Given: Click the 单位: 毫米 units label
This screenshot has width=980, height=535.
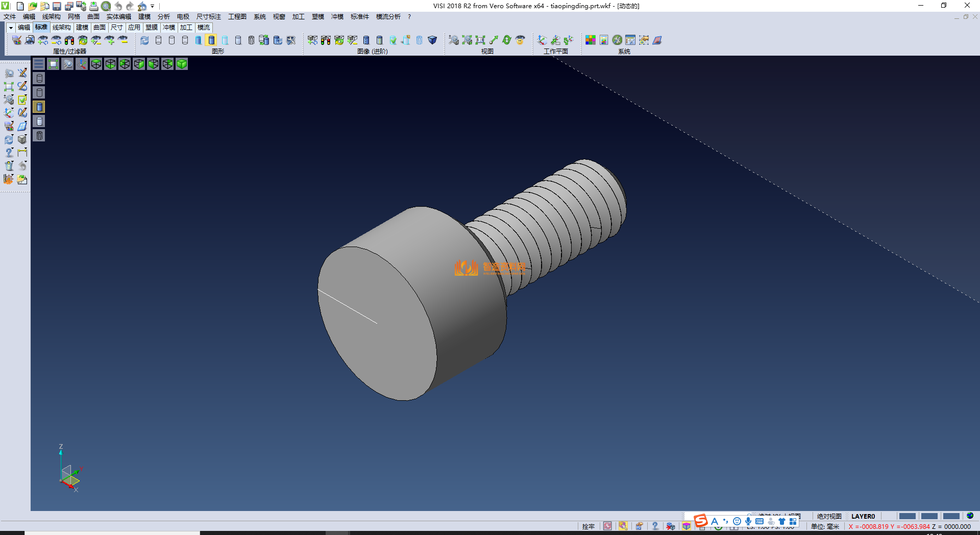Looking at the screenshot, I should pyautogui.click(x=825, y=526).
